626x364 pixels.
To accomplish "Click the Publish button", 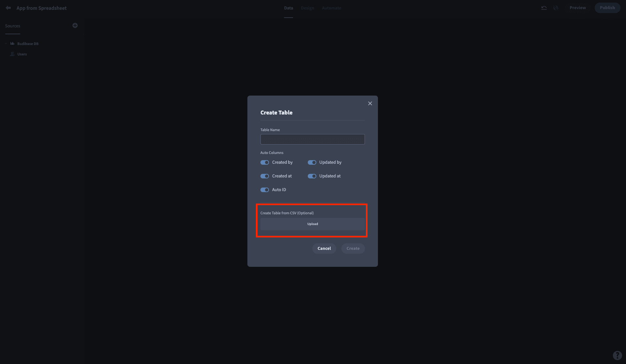I will click(x=607, y=8).
